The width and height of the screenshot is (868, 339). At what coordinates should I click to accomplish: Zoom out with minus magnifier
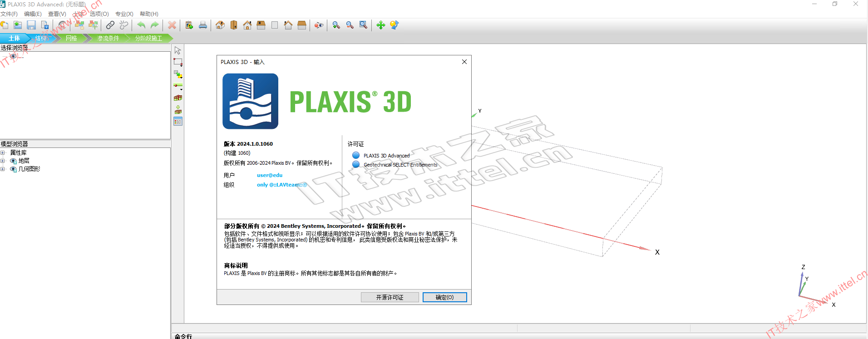point(350,25)
